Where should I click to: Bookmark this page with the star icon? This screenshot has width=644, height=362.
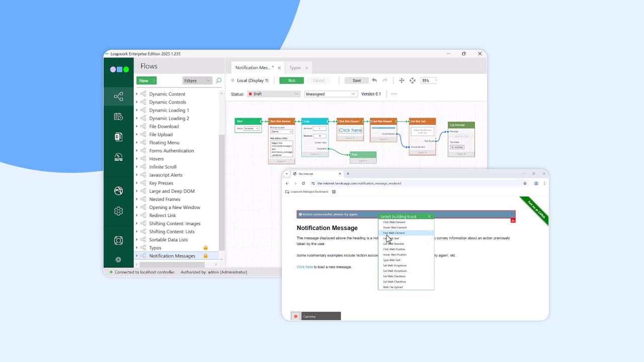click(x=525, y=184)
